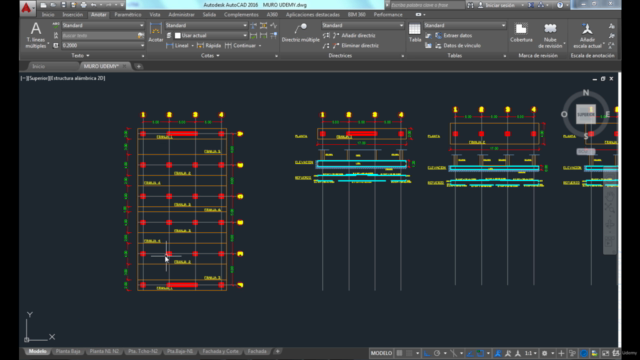Click the Directriz múltiple tool
The height and width of the screenshot is (360, 640).
(x=300, y=32)
